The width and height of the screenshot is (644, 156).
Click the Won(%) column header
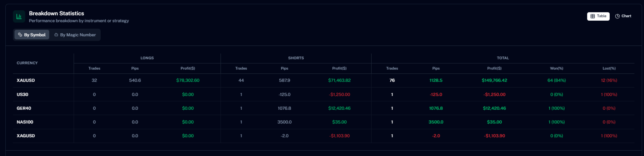(557, 68)
